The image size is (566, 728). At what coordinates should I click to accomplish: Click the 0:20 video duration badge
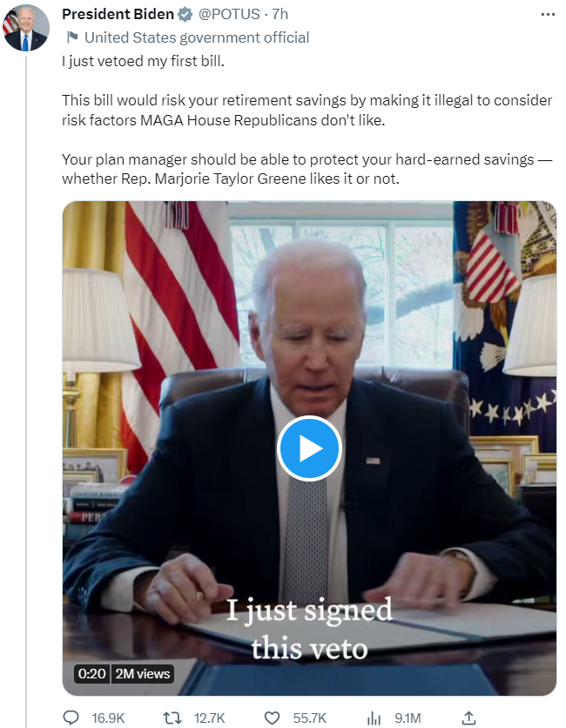pos(92,674)
